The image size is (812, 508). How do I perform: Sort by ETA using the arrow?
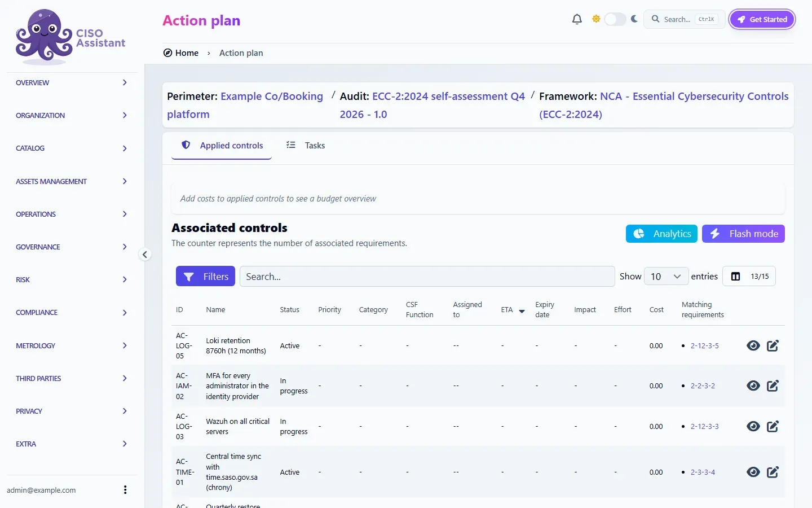point(522,311)
